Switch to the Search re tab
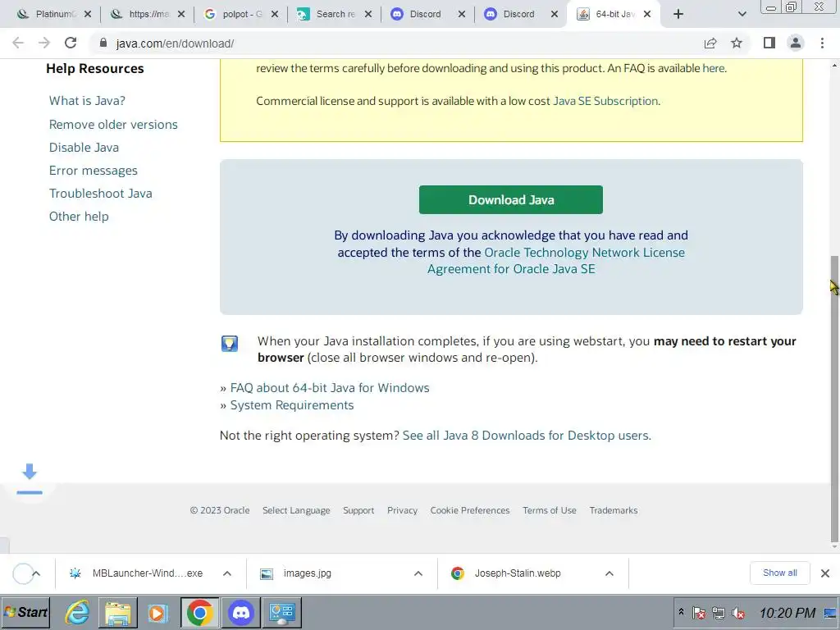Screen dimensions: 840x630 [x=335, y=14]
